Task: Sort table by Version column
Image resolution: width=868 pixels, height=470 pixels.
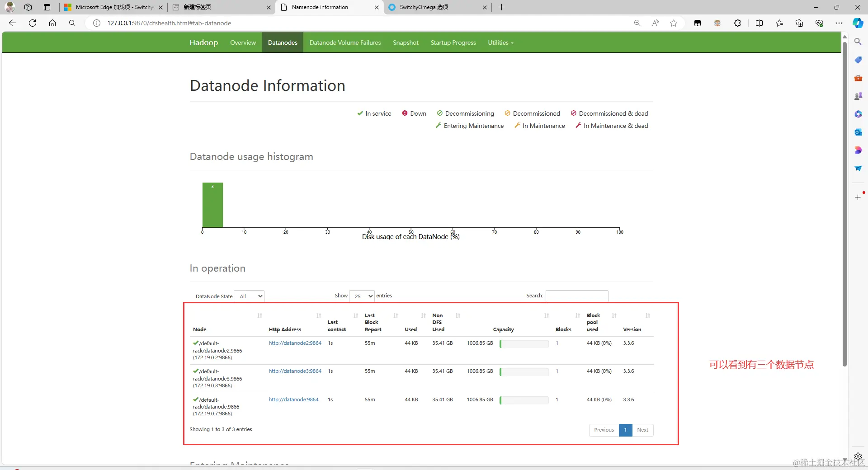Action: pyautogui.click(x=637, y=323)
